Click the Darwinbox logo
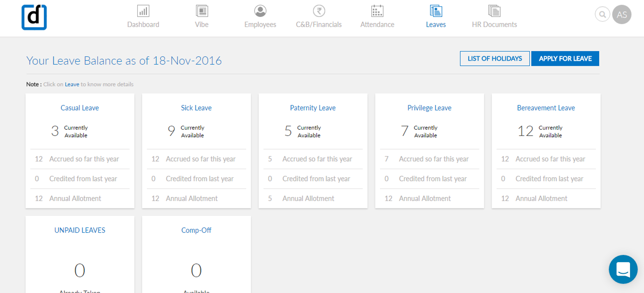 (34, 17)
